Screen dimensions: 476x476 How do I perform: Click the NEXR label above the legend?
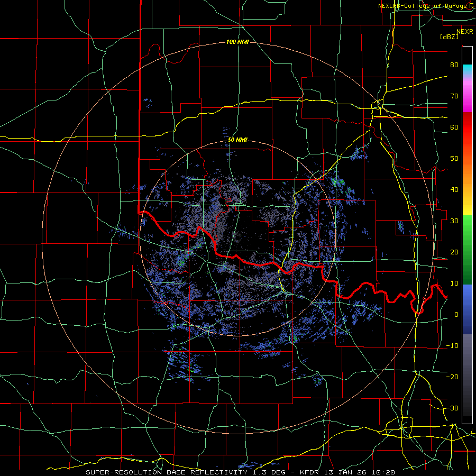click(465, 32)
